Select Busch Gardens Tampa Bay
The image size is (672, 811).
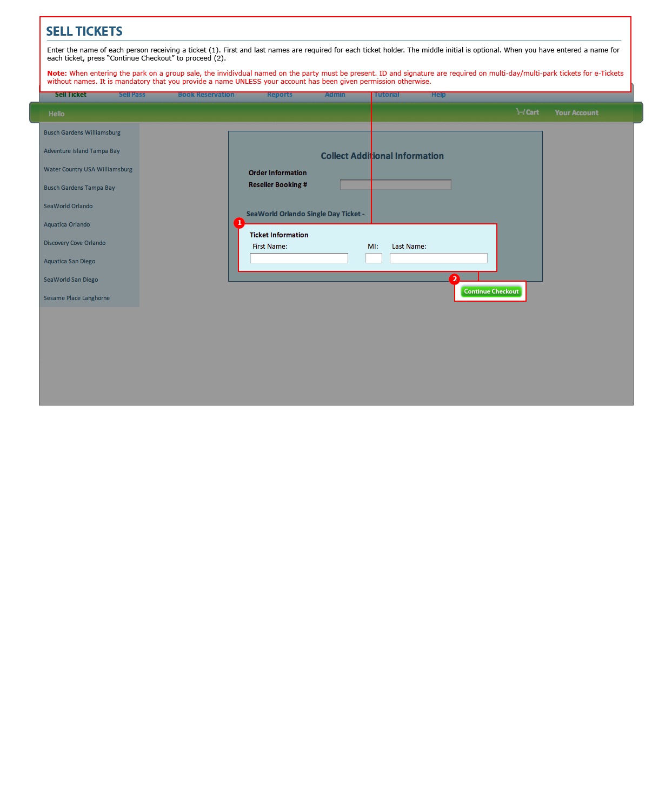tap(79, 188)
